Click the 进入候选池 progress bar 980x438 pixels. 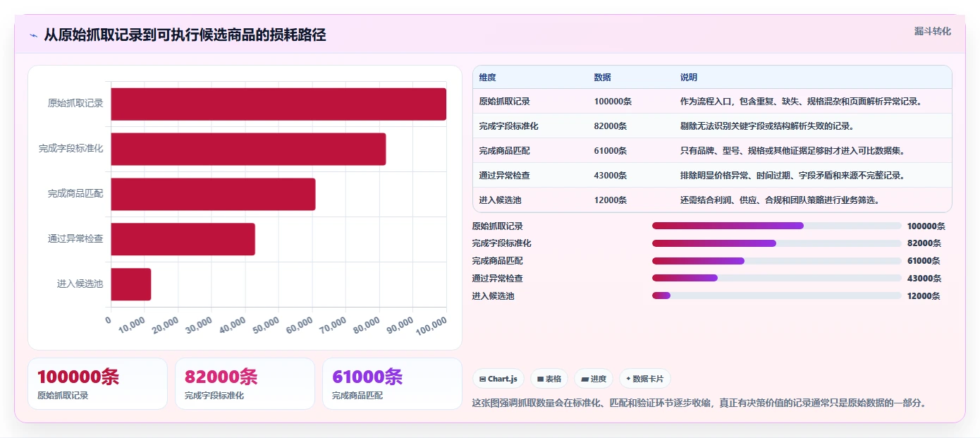(777, 296)
